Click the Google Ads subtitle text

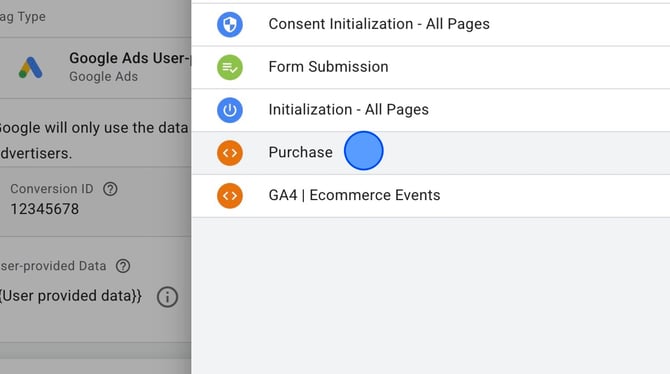point(103,77)
